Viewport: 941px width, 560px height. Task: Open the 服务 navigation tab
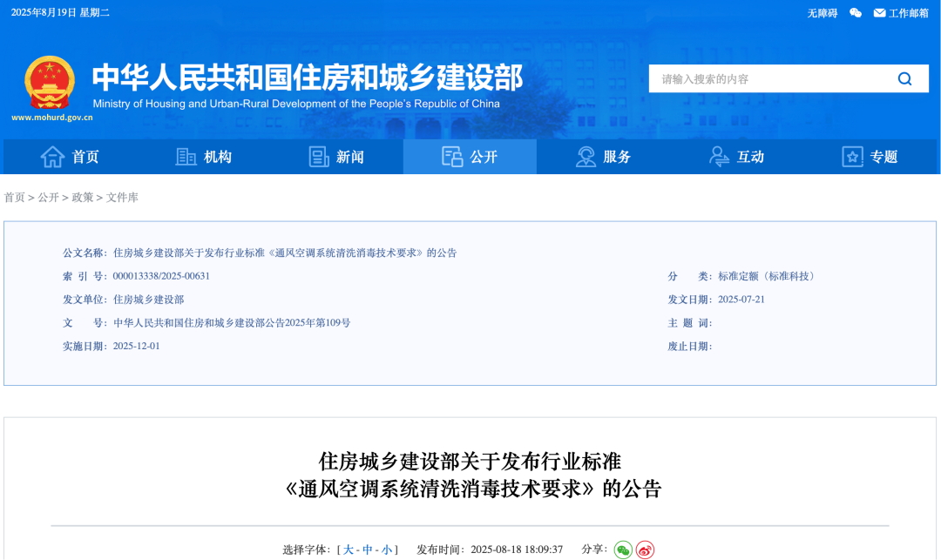[603, 157]
